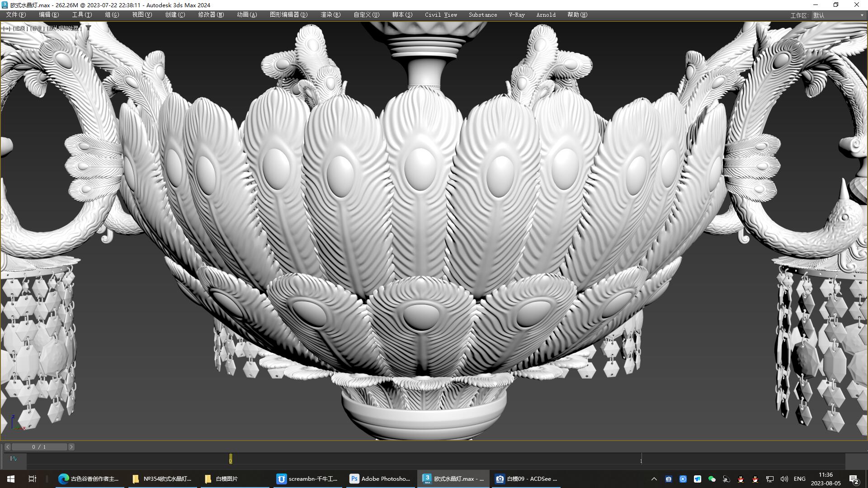Open notification center showing 2 new notifications

tap(854, 480)
